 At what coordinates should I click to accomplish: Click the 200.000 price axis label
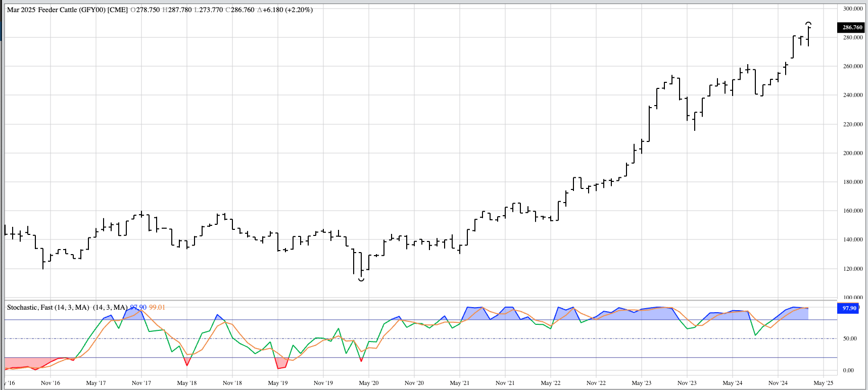tap(853, 153)
